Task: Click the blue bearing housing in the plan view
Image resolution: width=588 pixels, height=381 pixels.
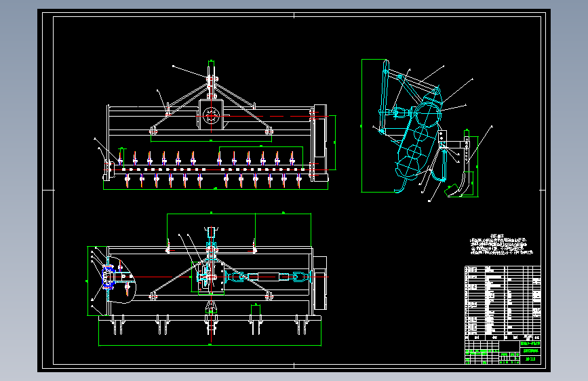Action: [x=108, y=277]
